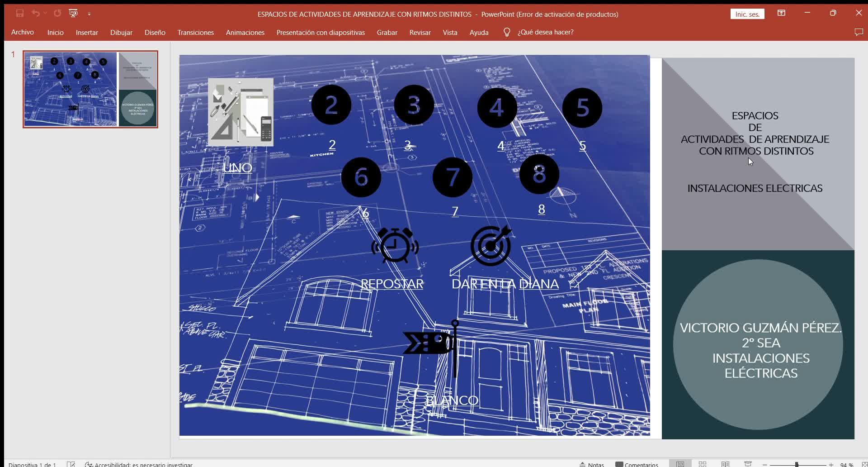Screen dimensions: 868x467
Task: Switch to Slide Sorter view icon
Action: tap(703, 464)
